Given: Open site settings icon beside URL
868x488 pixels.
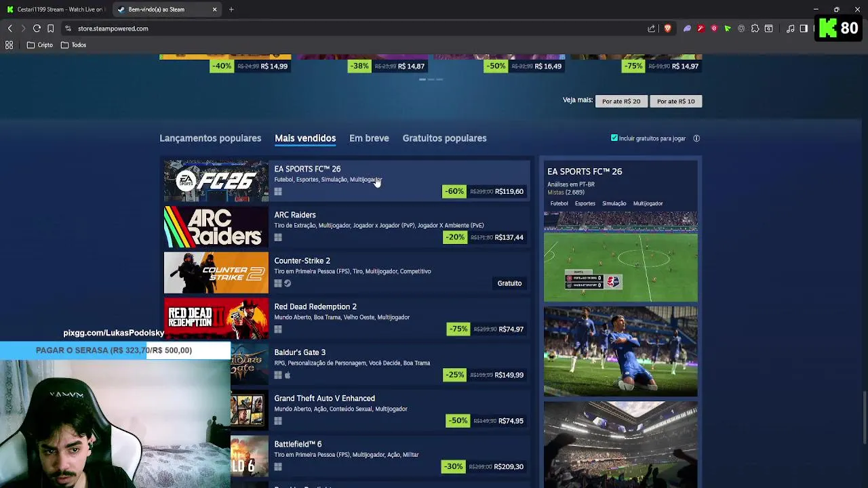Looking at the screenshot, I should coord(68,28).
